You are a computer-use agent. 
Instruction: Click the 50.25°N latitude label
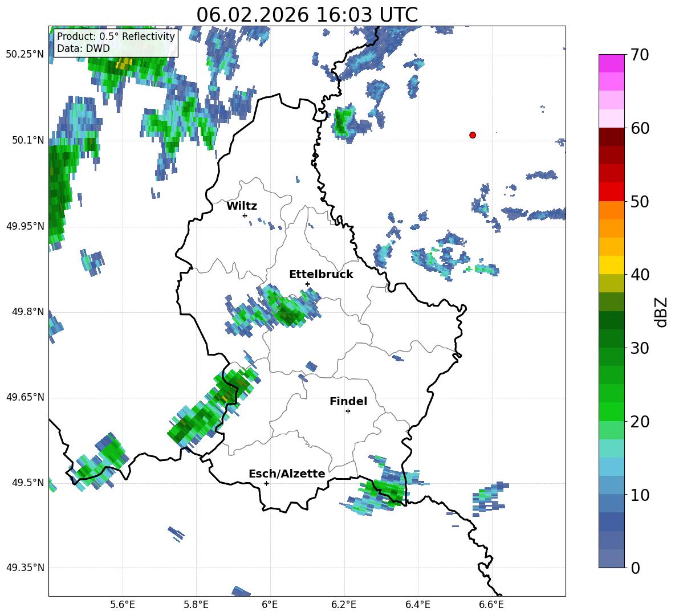point(25,55)
